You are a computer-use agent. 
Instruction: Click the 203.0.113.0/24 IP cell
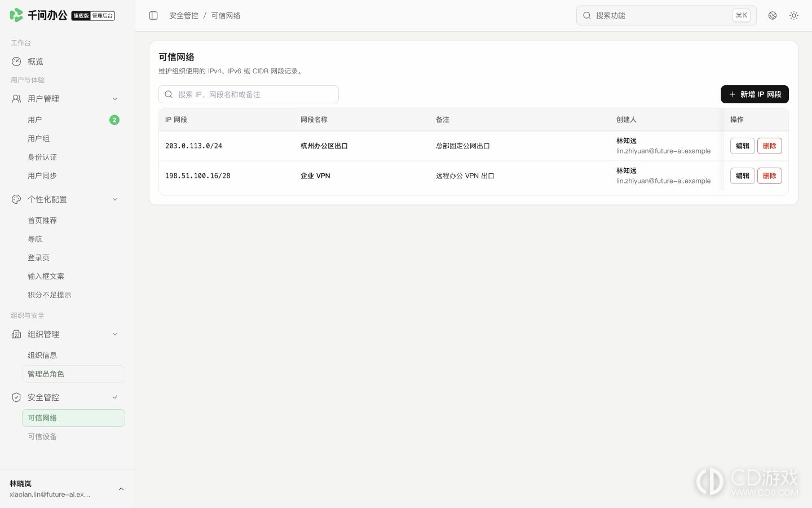[x=193, y=146]
